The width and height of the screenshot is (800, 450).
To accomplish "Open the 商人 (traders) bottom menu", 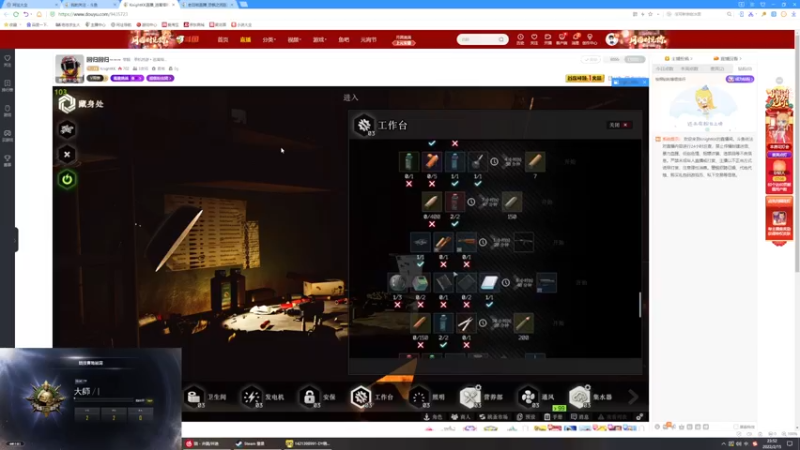I will 460,417.
